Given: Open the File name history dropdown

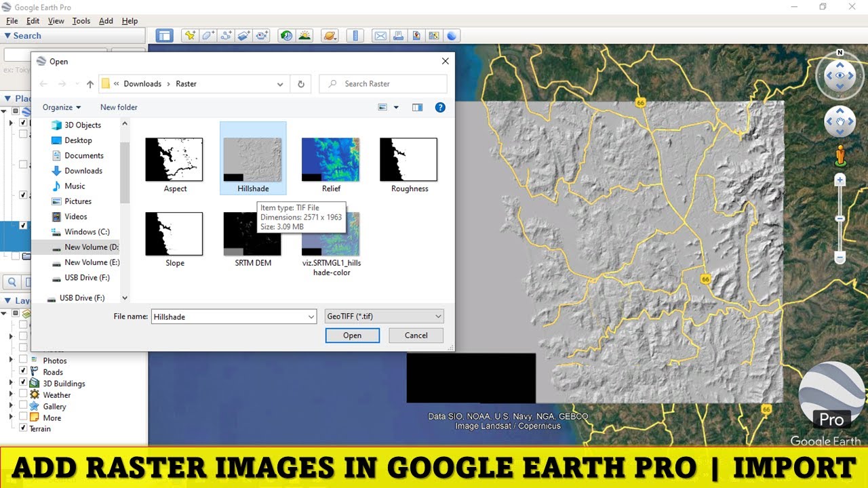Looking at the screenshot, I should [x=311, y=317].
